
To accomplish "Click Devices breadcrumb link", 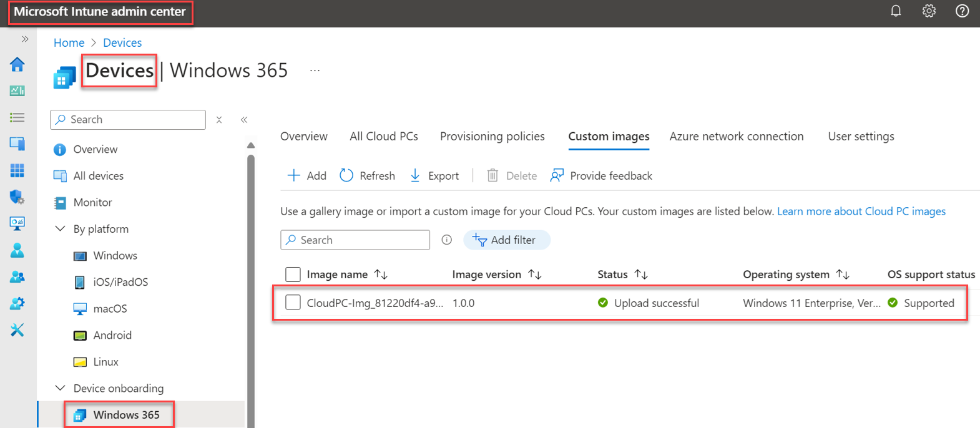I will click(122, 42).
